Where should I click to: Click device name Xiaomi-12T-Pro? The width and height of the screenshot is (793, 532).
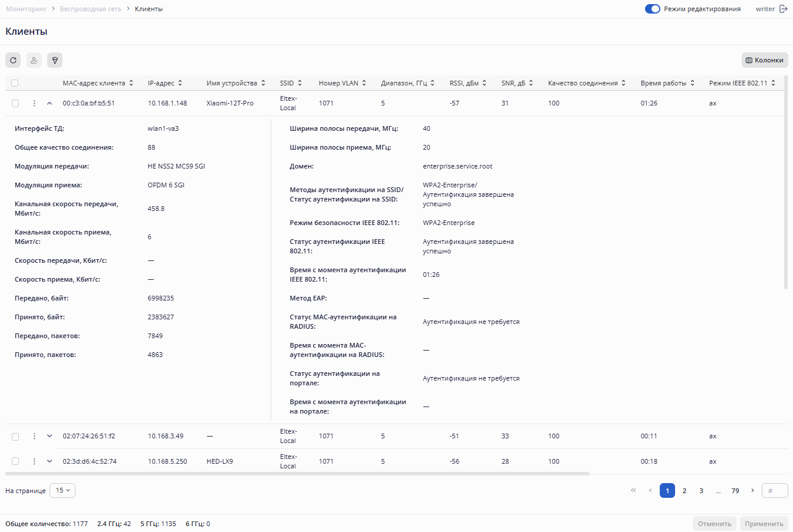[230, 103]
